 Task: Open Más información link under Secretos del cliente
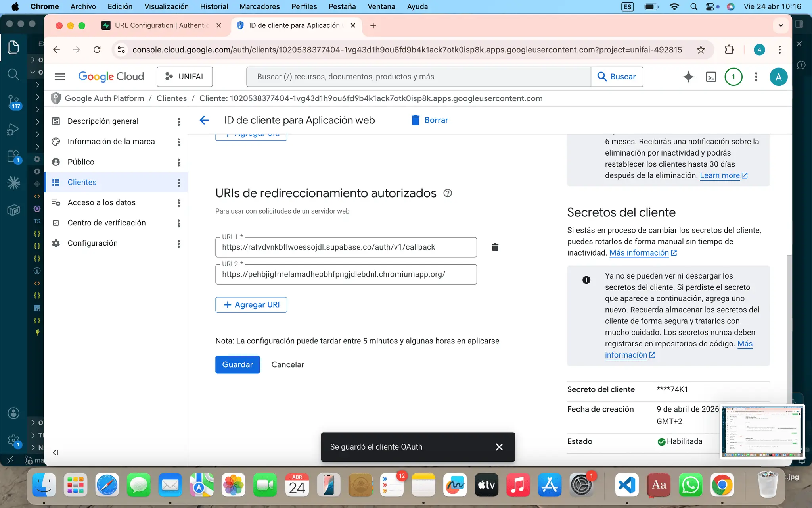click(x=643, y=253)
